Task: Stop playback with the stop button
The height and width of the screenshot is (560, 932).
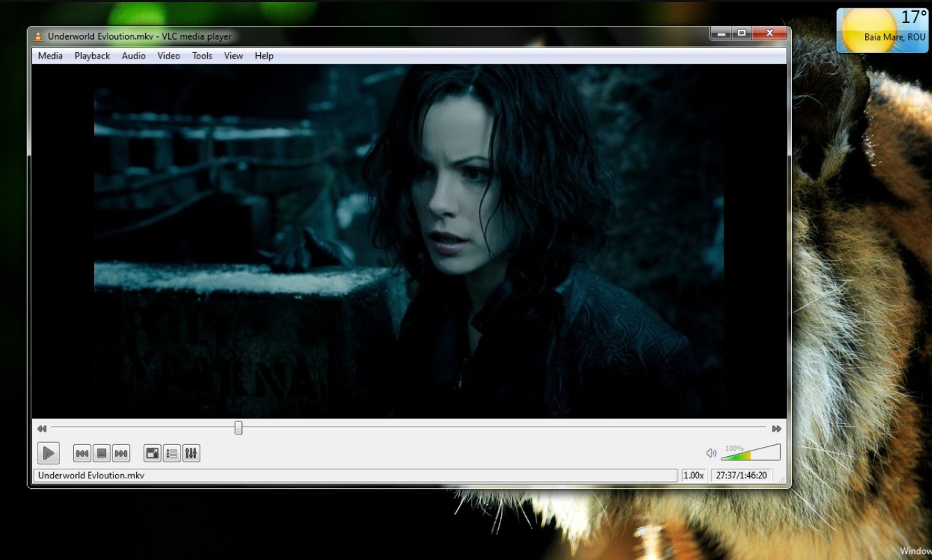Action: [101, 454]
